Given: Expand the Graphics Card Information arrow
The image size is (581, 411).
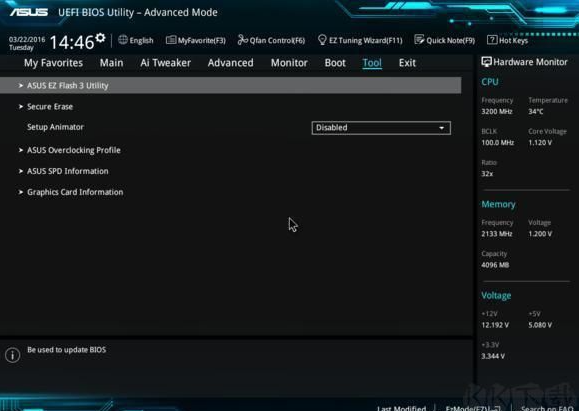Looking at the screenshot, I should click(21, 192).
